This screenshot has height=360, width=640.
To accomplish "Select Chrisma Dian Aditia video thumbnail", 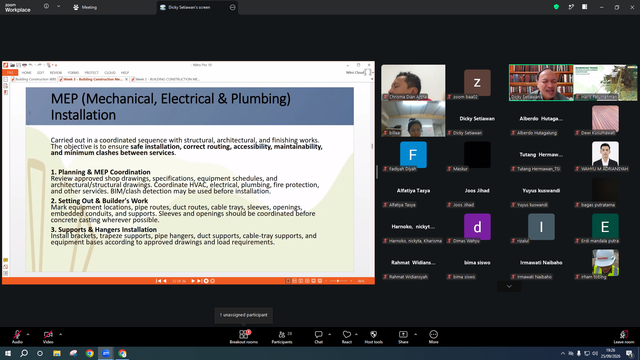I will (413, 82).
